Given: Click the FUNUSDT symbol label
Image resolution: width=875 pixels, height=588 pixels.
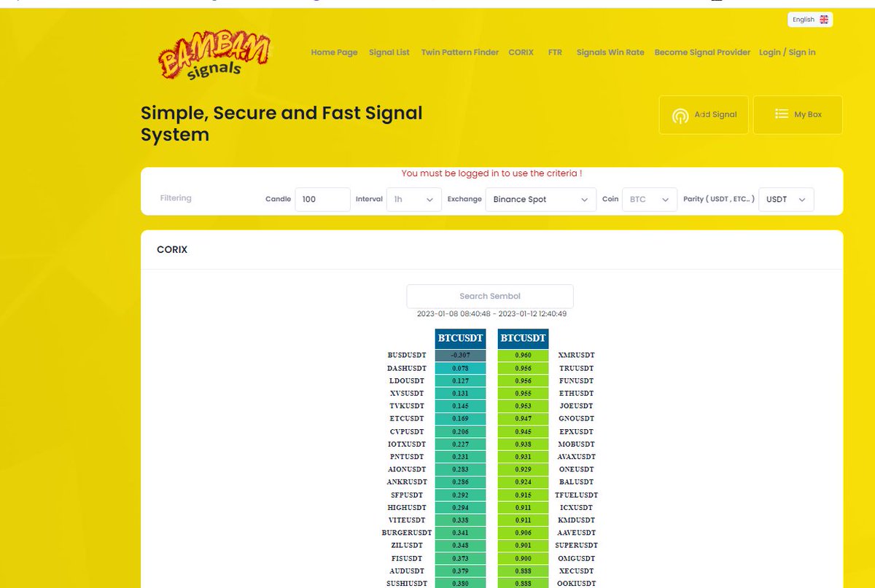Looking at the screenshot, I should tap(577, 381).
